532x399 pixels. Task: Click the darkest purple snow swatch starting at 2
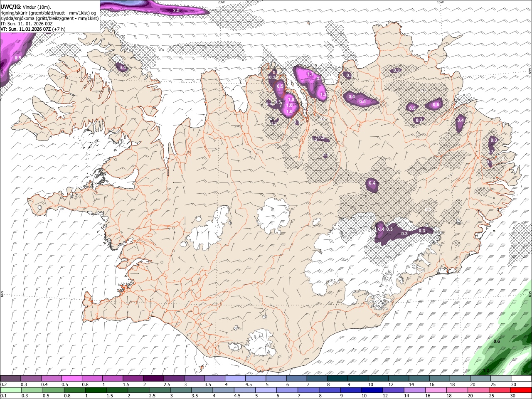153,379
